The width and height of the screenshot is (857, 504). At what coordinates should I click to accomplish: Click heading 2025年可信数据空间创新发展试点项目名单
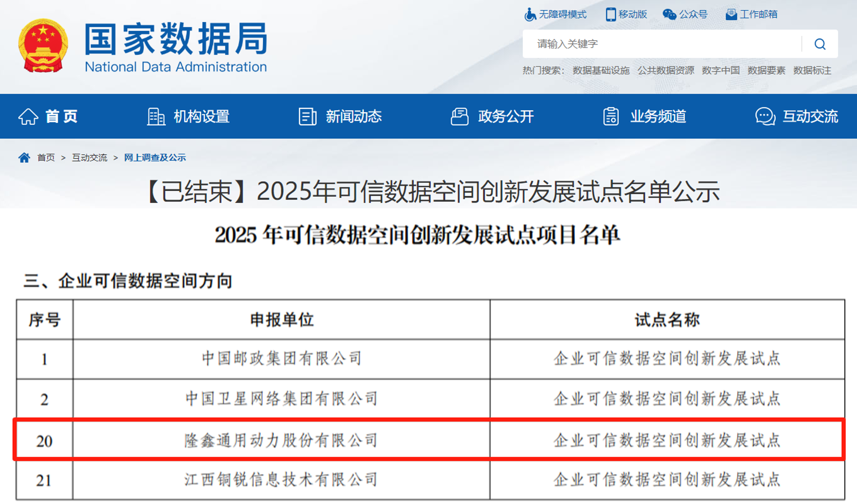417,235
